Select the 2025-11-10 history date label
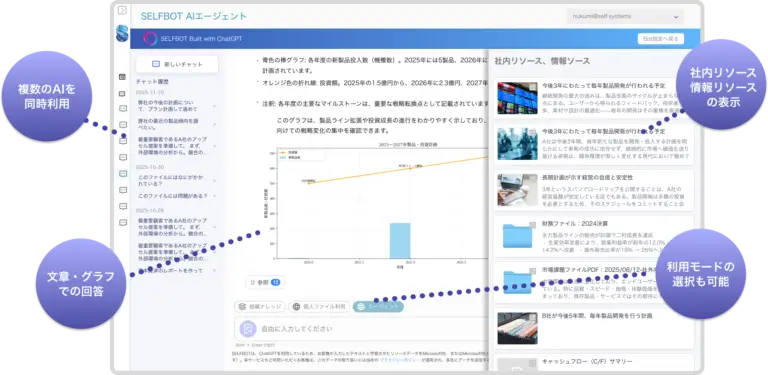Image resolution: width=768 pixels, height=375 pixels. [150, 93]
